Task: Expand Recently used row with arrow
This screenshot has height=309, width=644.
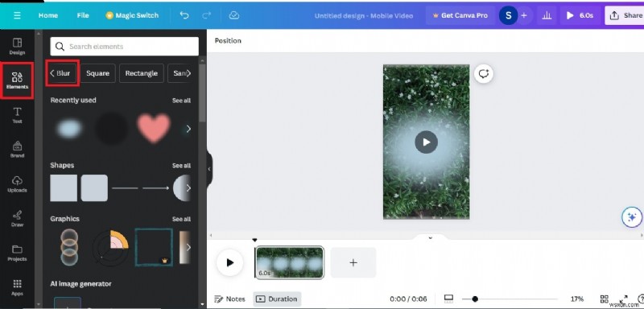Action: click(188, 129)
